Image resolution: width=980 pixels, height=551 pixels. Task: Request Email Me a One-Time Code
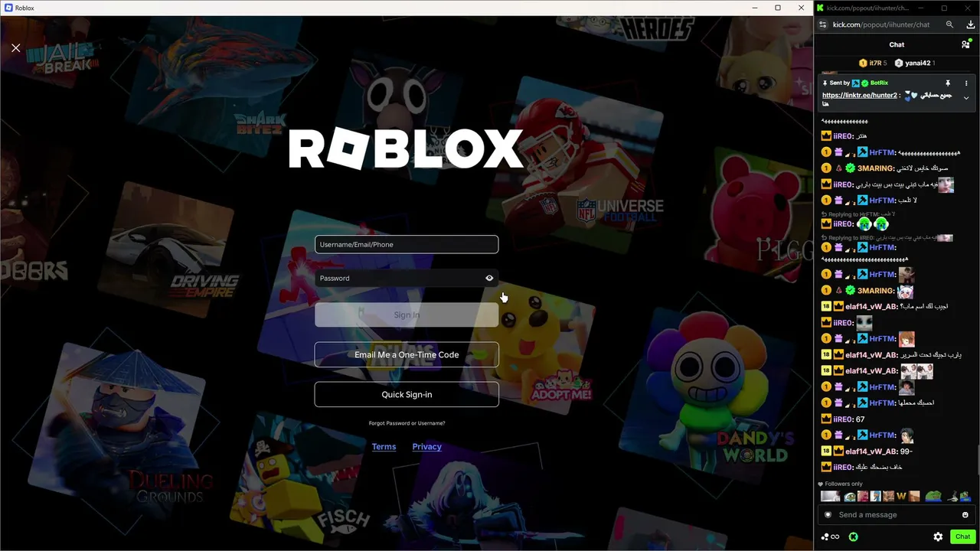point(407,355)
